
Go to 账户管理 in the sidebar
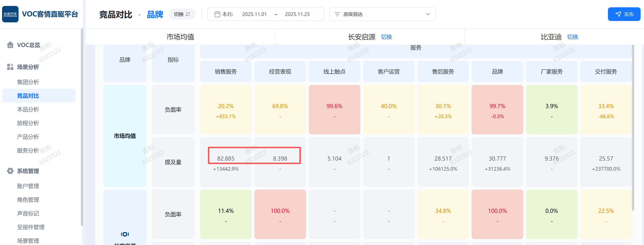(28, 186)
